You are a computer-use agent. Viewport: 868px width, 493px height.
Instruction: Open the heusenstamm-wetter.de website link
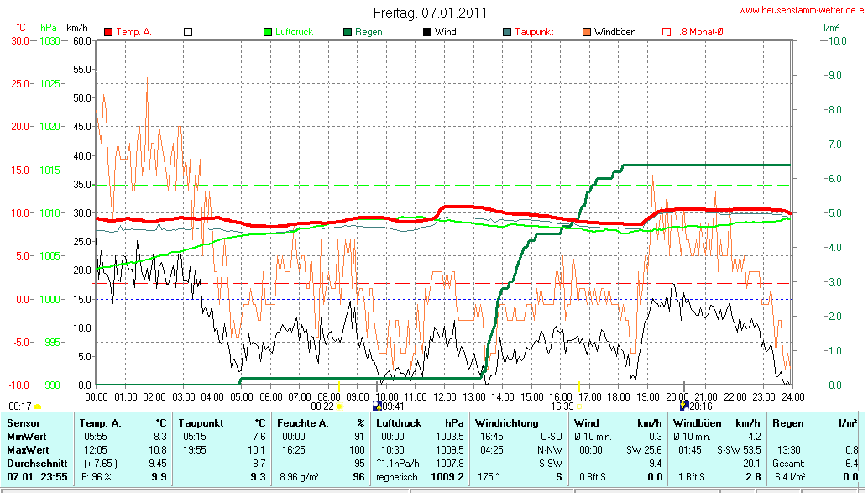coord(801,10)
